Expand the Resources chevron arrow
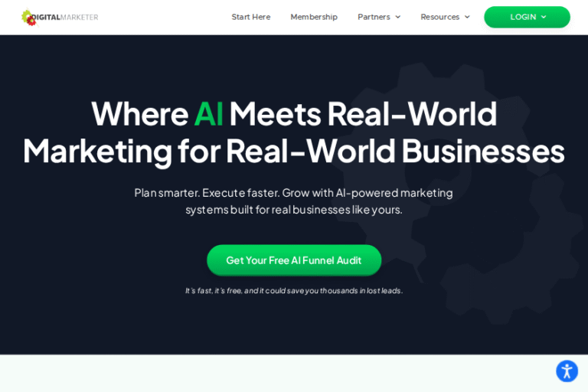This screenshot has width=588, height=392. tap(467, 17)
